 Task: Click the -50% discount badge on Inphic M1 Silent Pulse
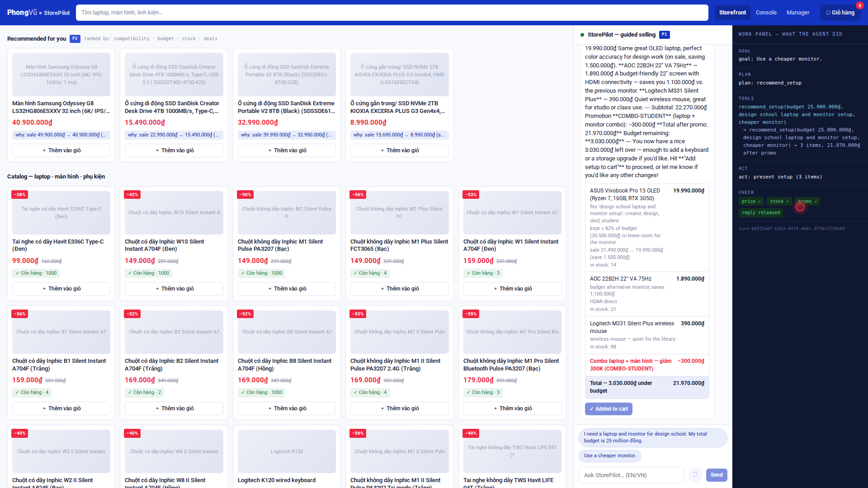tap(245, 195)
